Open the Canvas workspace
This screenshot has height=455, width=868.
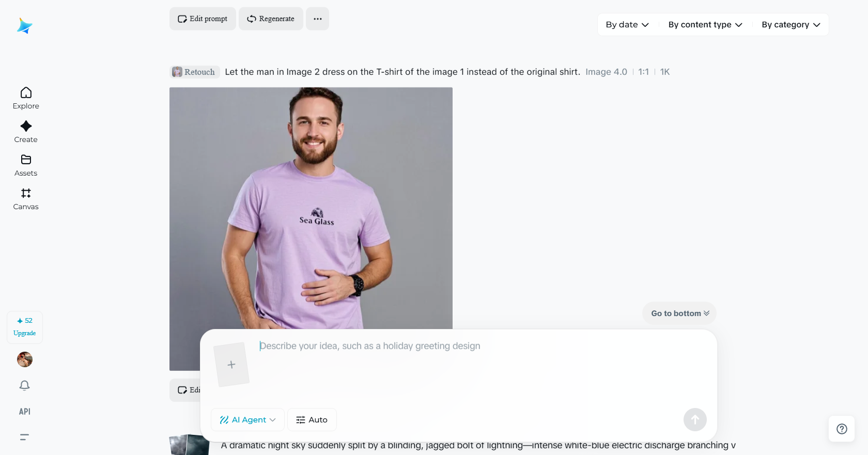coord(26,198)
